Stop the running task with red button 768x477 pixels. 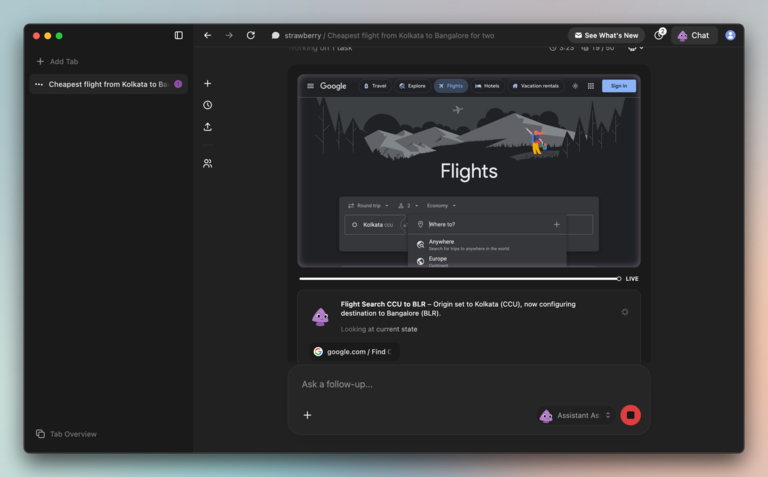coord(630,415)
